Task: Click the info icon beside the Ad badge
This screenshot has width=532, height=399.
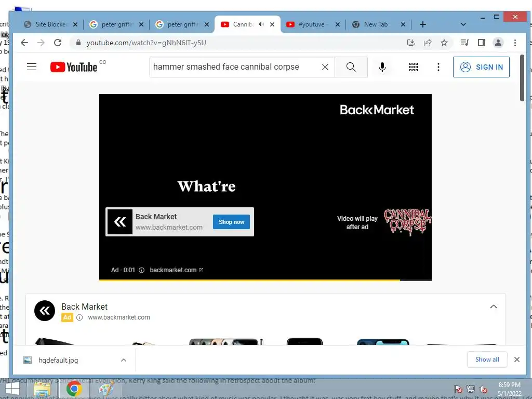Action: (x=79, y=317)
